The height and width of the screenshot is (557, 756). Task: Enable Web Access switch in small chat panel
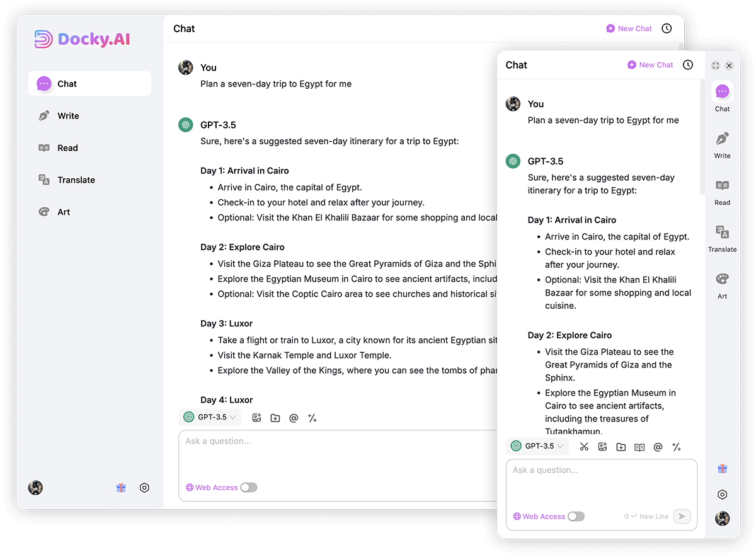coord(576,517)
